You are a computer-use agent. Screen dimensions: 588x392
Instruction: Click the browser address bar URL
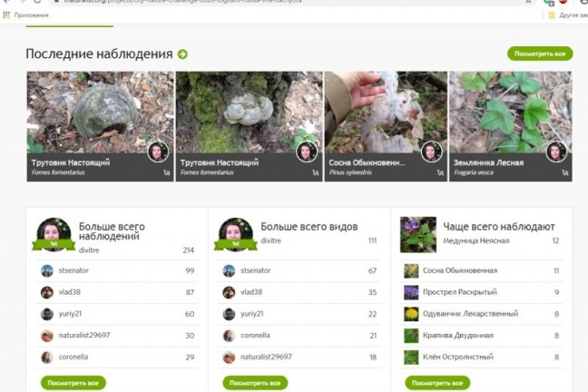181,2
